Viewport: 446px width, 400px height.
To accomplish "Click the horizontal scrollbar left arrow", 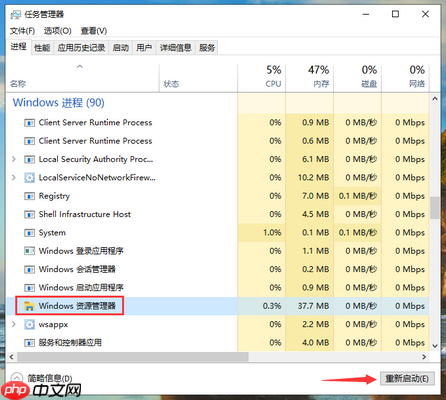I will 11,357.
